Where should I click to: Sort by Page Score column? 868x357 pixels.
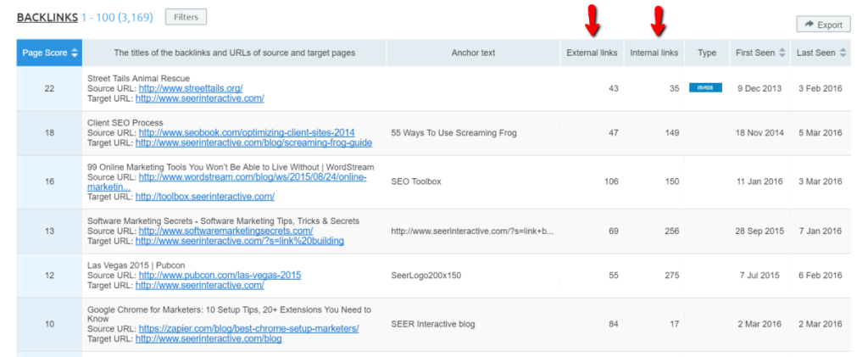tap(50, 53)
